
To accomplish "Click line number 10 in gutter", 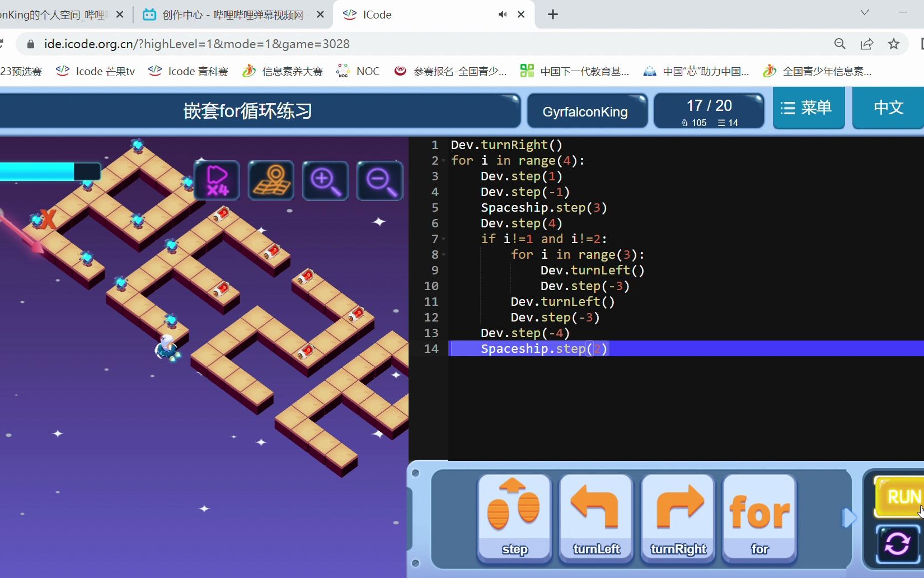I will (431, 286).
